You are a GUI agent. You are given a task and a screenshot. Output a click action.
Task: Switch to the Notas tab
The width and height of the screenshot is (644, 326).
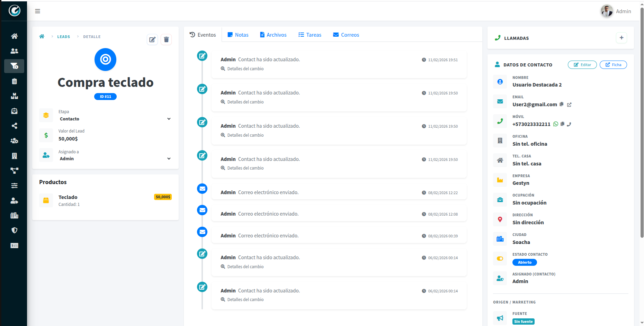238,35
